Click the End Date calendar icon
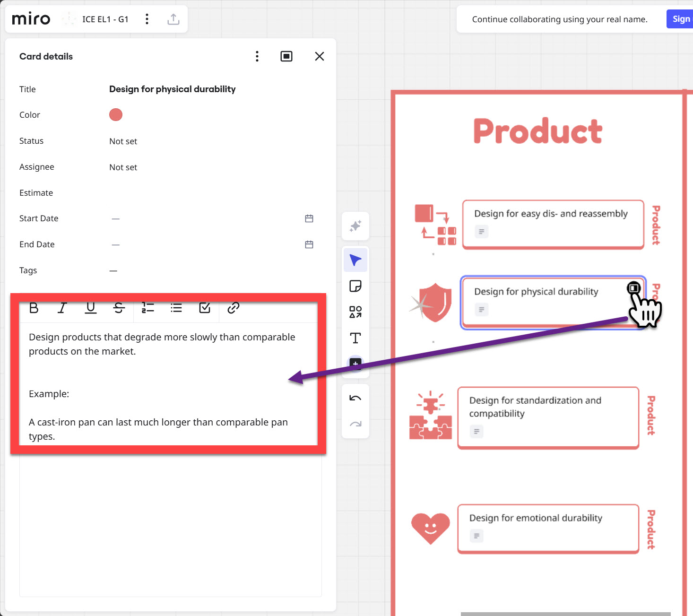This screenshot has height=616, width=693. pyautogui.click(x=309, y=244)
